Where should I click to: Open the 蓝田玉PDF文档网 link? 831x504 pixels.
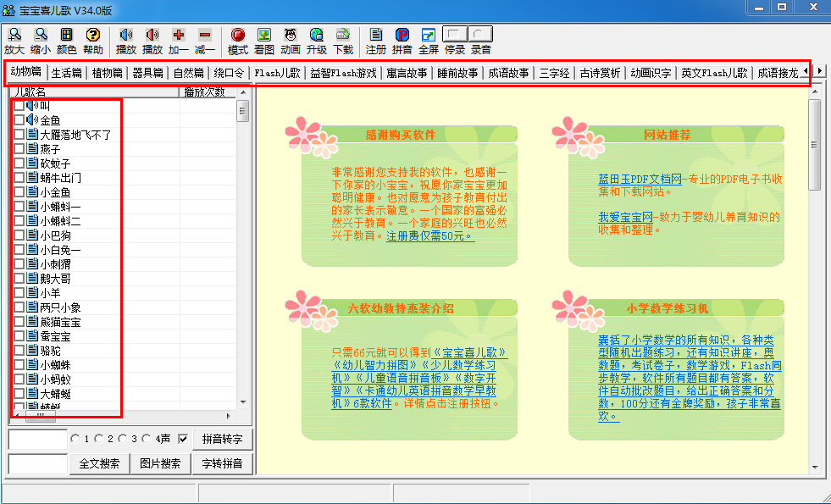tap(640, 179)
